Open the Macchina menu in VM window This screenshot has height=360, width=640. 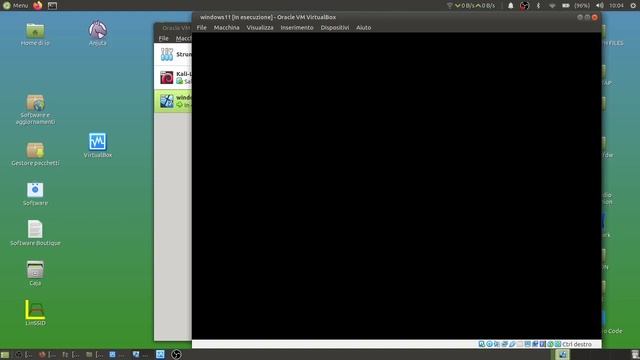point(227,28)
